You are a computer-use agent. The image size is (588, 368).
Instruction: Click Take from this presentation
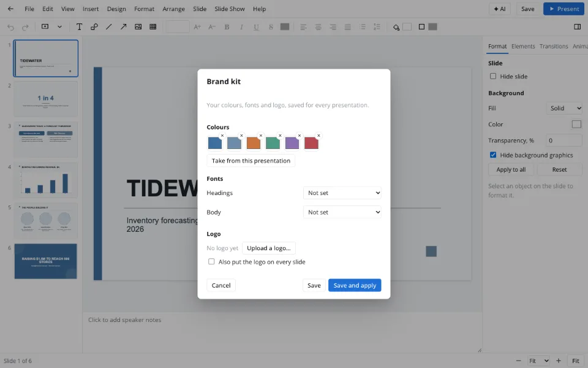(251, 161)
